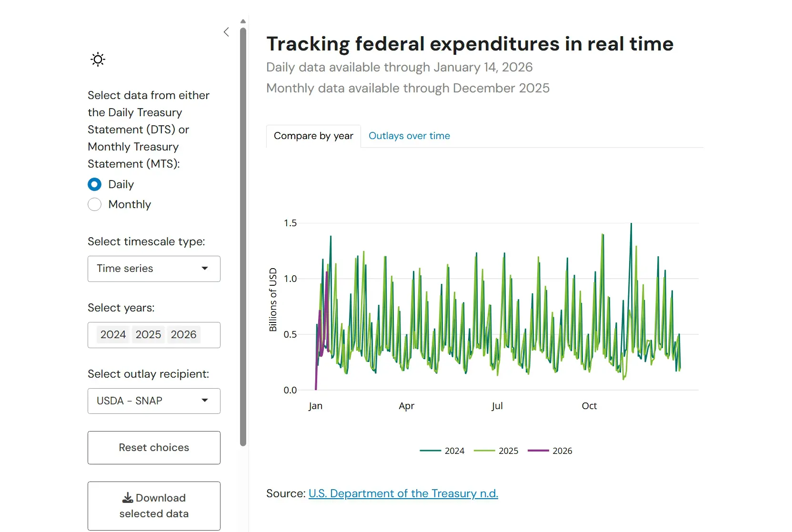Toggle light/dark theme with sun icon

pyautogui.click(x=97, y=59)
